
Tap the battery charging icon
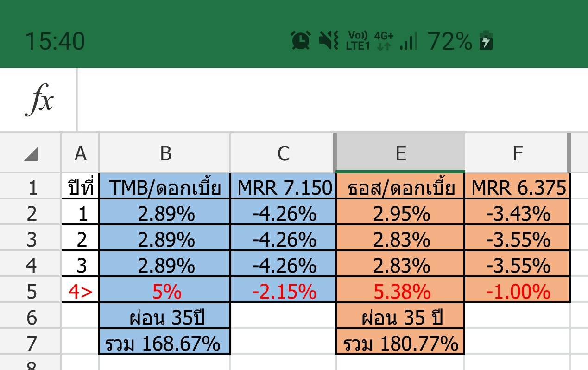click(x=486, y=41)
